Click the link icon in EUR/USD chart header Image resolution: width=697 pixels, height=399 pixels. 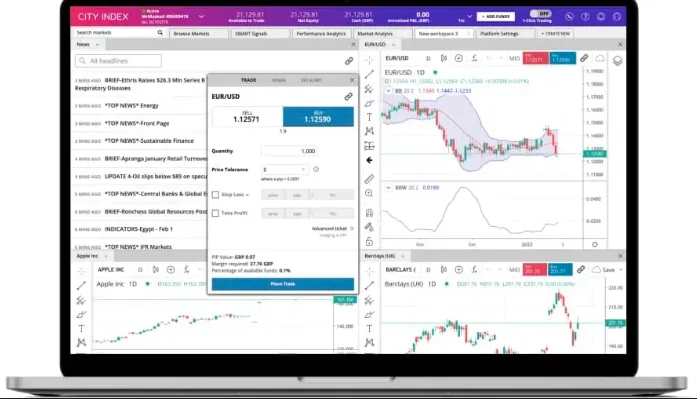click(x=584, y=58)
